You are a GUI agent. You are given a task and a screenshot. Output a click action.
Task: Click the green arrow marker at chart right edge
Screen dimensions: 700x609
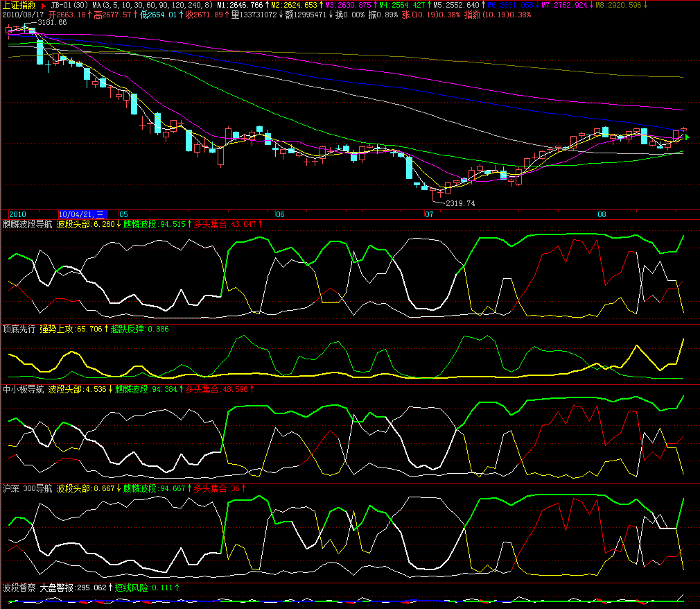[x=688, y=137]
